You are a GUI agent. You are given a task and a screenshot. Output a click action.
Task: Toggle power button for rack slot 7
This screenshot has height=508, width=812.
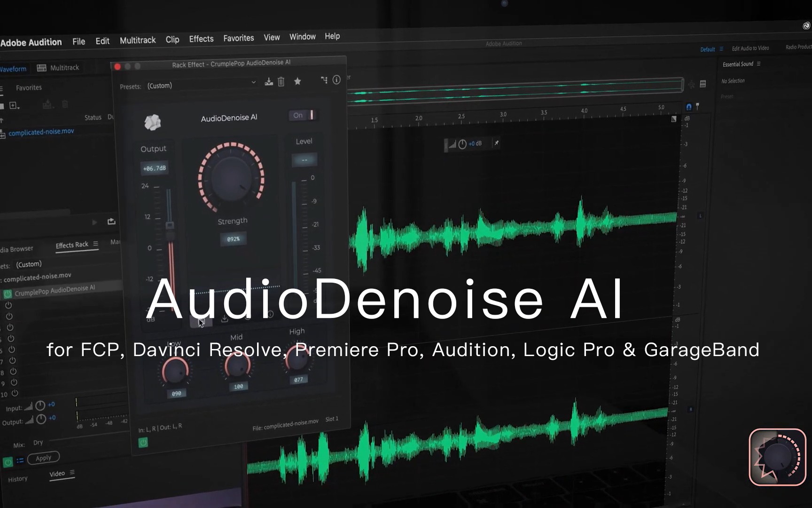tap(13, 360)
